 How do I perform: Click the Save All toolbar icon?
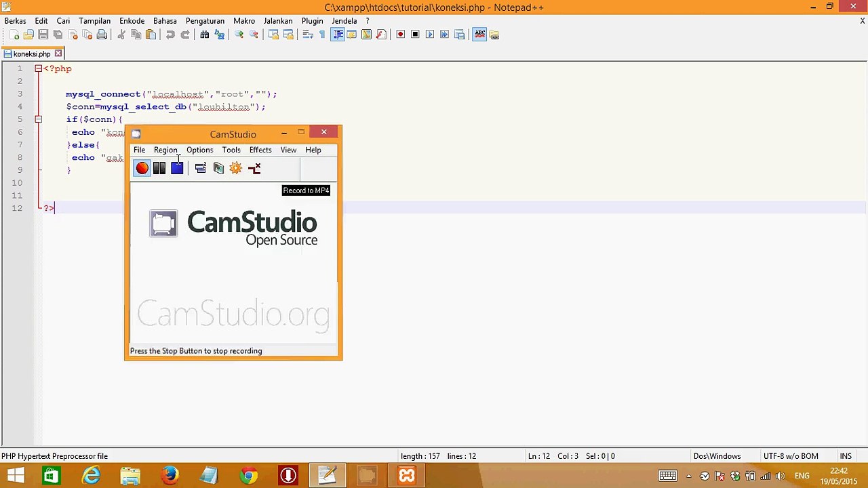tap(58, 35)
